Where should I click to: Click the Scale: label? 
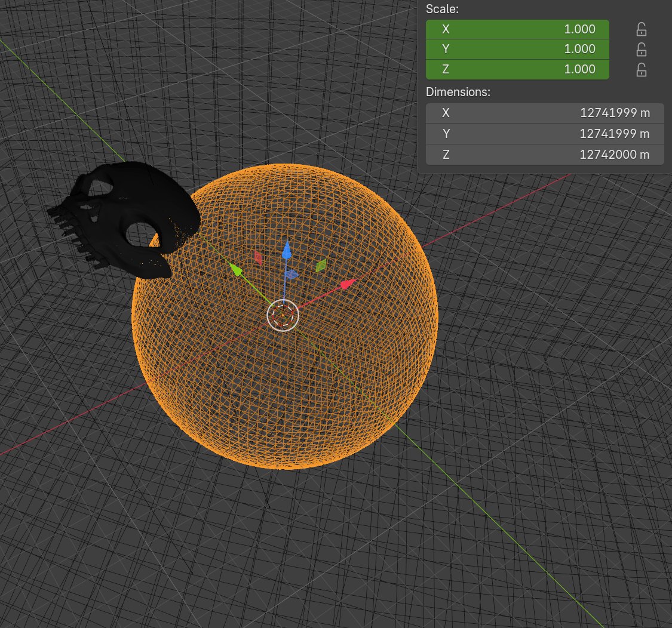click(x=442, y=9)
